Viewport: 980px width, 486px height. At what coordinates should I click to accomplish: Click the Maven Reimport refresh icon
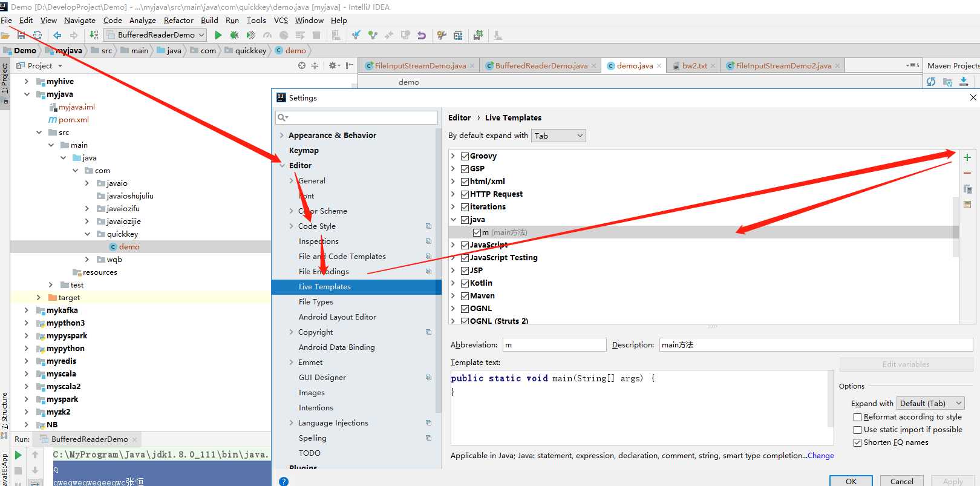[x=931, y=82]
